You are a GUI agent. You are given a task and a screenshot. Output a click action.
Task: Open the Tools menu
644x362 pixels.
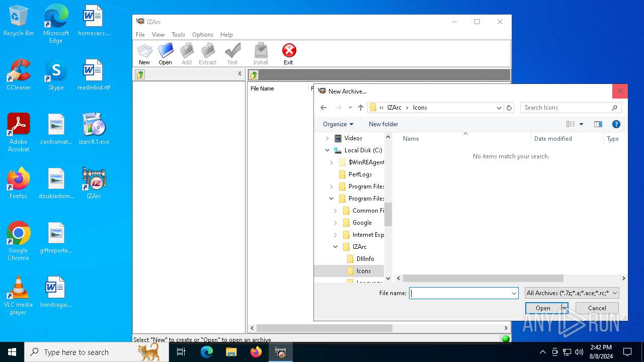click(178, 35)
